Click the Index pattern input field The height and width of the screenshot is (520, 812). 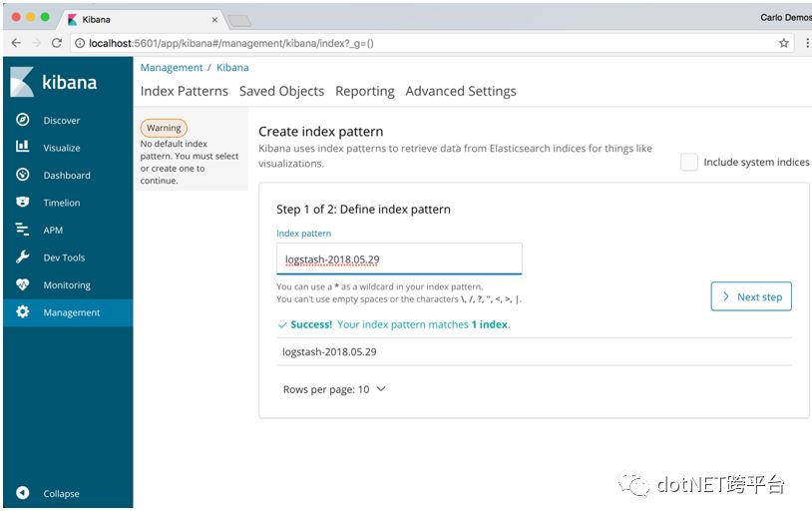[x=399, y=259]
